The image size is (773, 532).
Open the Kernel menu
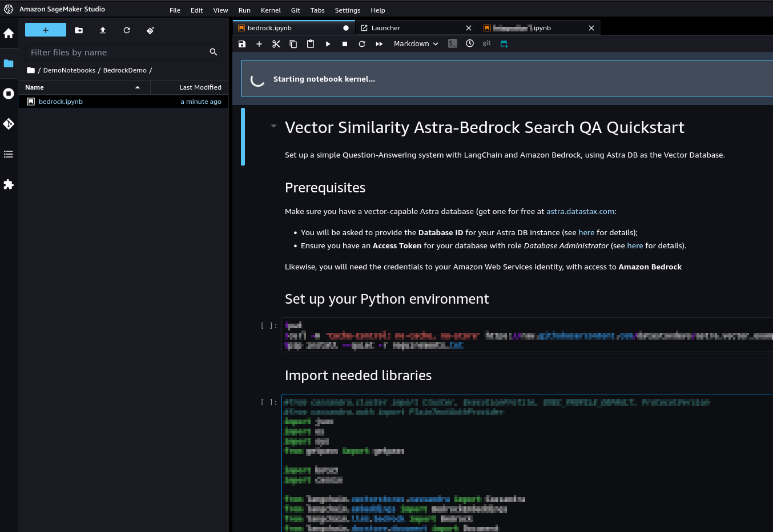271,10
